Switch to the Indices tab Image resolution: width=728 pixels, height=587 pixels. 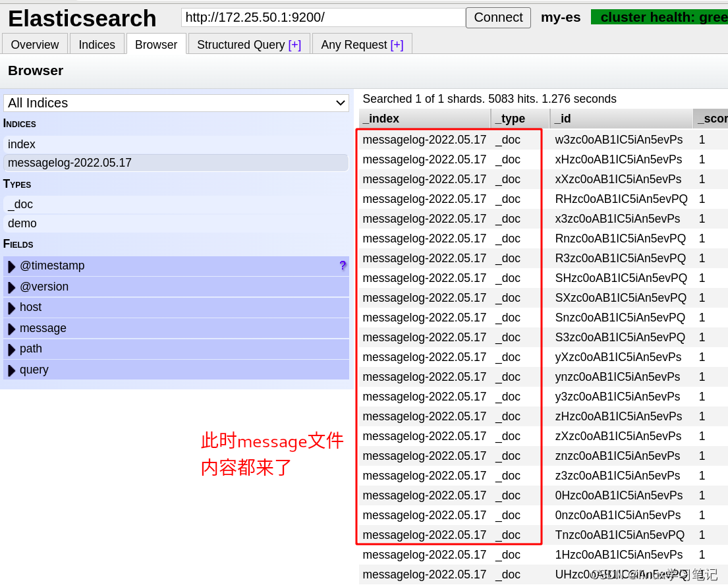[97, 45]
